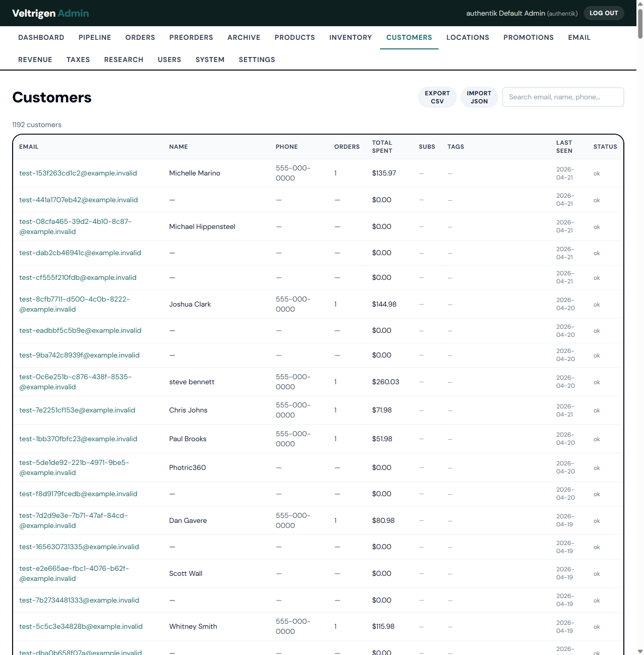Open customer email starting test-0c6e251b
Viewport: 644px width, 655px height.
click(x=75, y=382)
